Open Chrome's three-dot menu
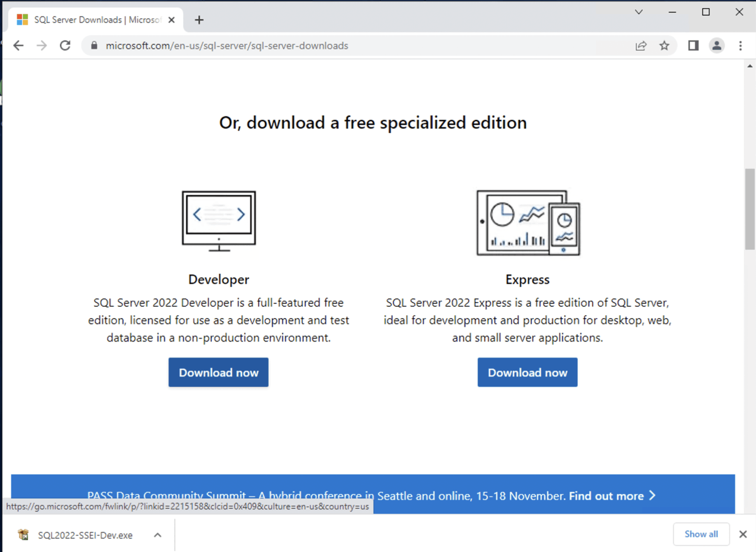This screenshot has width=756, height=552. pos(740,46)
